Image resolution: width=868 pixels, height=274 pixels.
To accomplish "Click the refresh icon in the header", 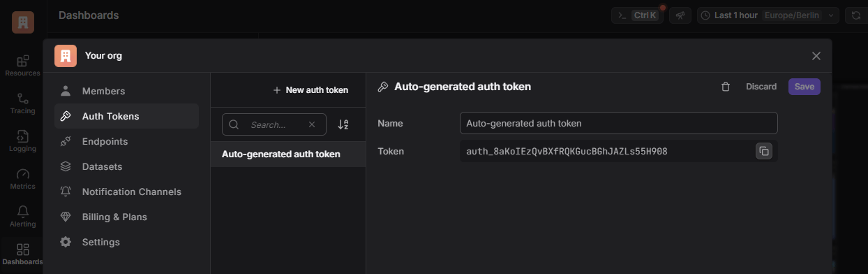I will point(856,15).
